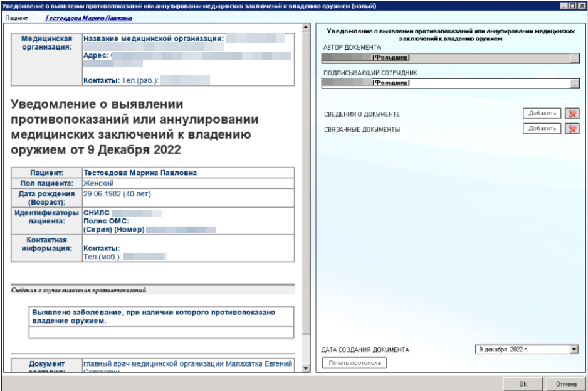Confirm with the Ok button

click(x=523, y=384)
